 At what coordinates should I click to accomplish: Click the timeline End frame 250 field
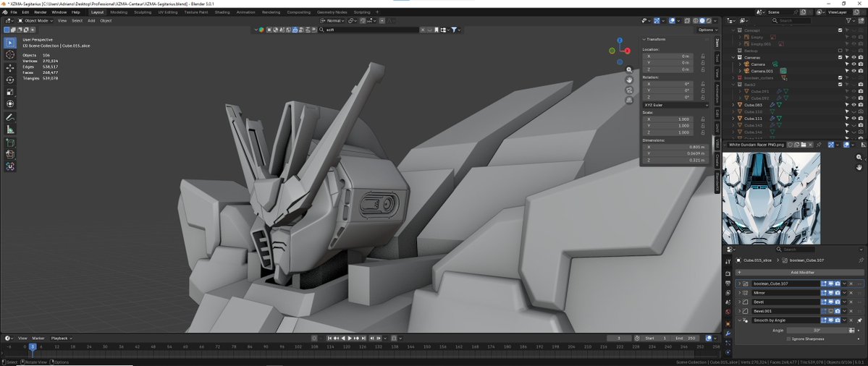click(686, 338)
